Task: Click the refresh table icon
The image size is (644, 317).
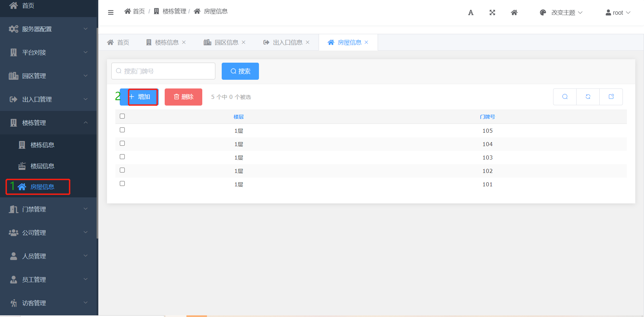Action: click(x=588, y=97)
